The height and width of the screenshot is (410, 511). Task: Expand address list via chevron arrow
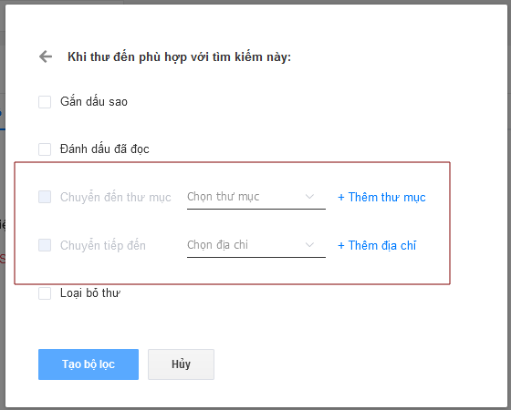click(x=310, y=245)
